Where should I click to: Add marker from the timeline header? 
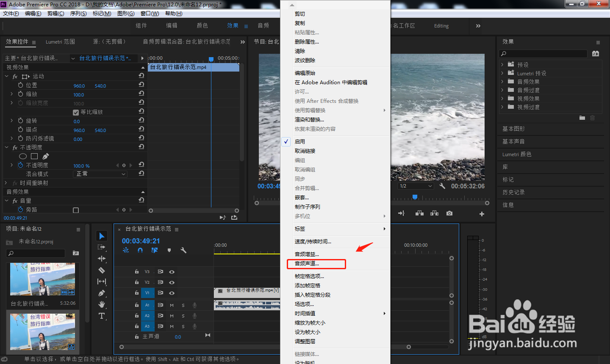169,250
